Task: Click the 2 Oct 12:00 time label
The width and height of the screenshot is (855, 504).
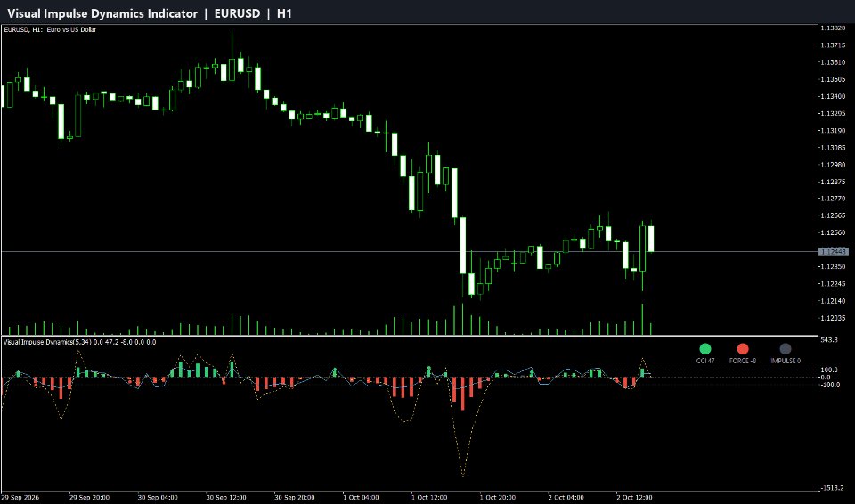Action: pos(635,498)
